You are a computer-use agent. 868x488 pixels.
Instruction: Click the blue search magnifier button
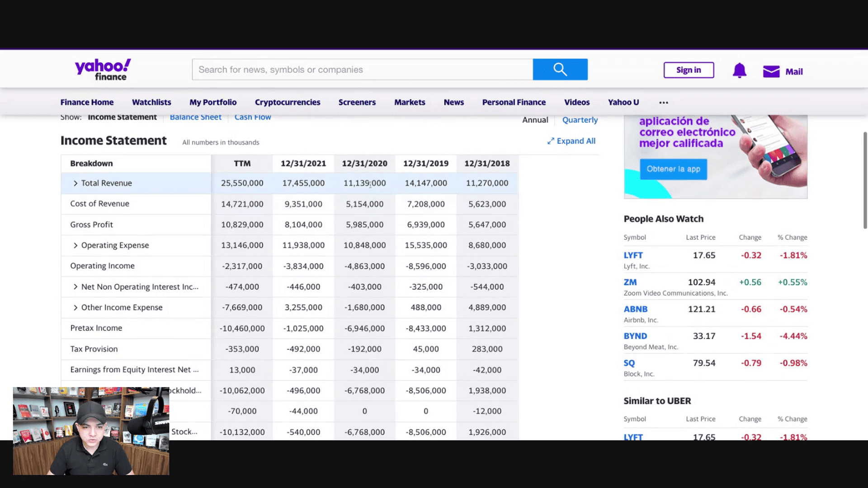click(x=560, y=69)
